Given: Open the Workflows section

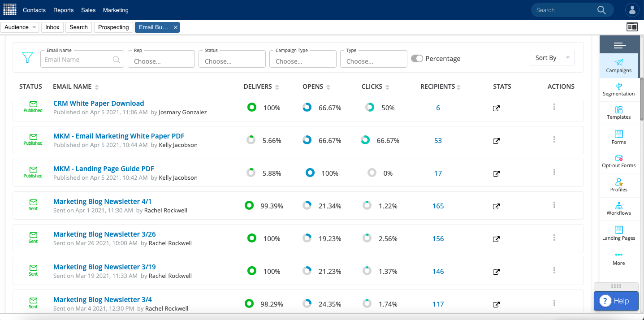Looking at the screenshot, I should click(x=618, y=209).
